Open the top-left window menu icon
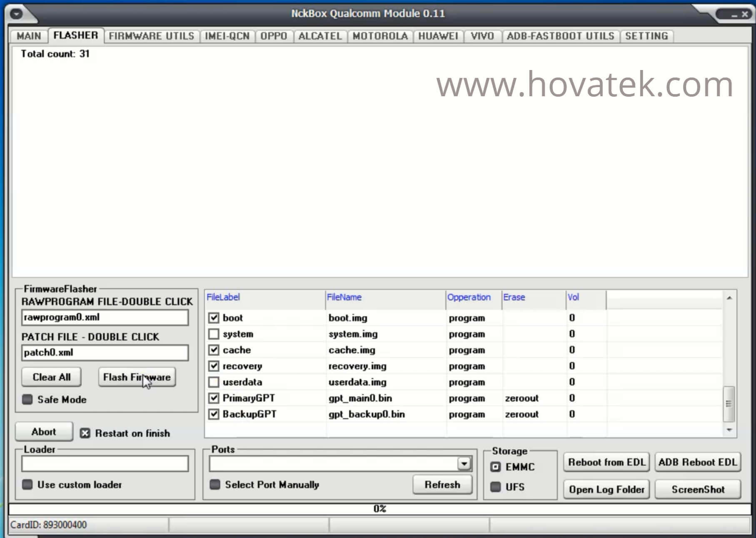This screenshot has height=538, width=756. point(17,14)
